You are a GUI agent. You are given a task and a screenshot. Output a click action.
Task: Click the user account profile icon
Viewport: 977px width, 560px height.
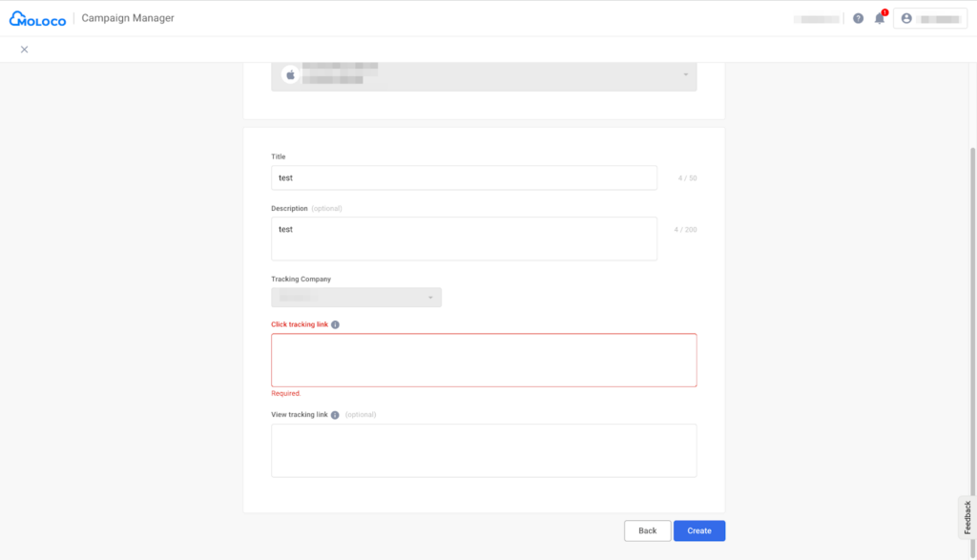click(906, 18)
